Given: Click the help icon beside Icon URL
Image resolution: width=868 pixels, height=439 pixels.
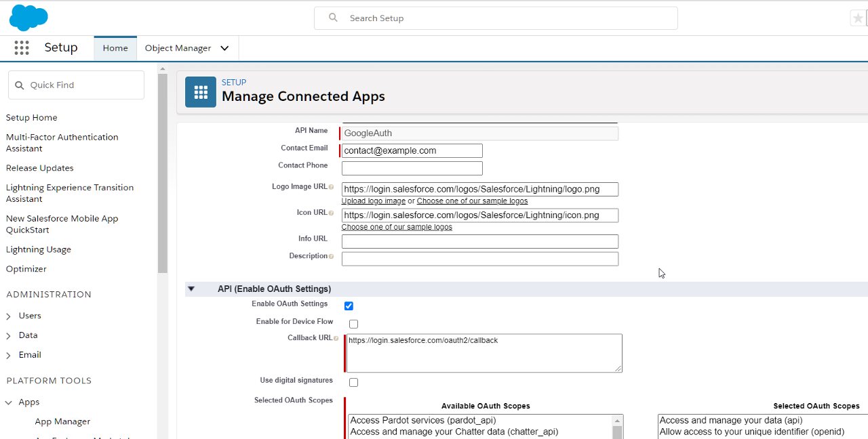Looking at the screenshot, I should coord(331,213).
